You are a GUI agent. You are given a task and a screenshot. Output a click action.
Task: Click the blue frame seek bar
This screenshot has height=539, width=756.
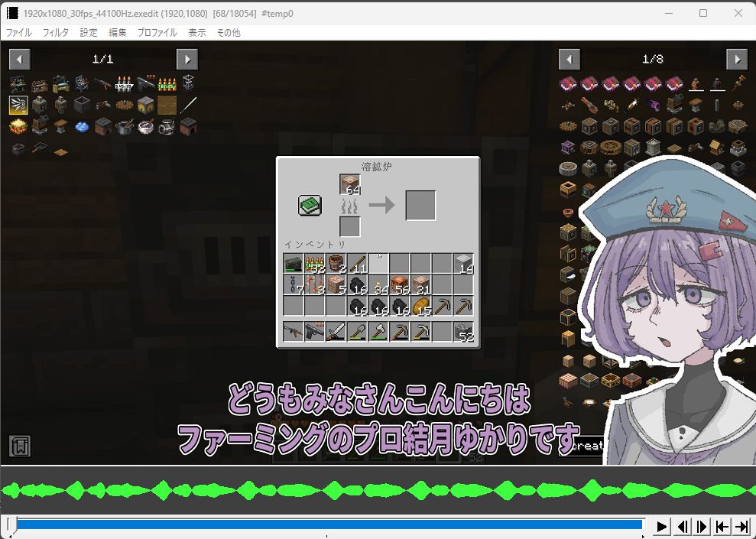[330, 524]
